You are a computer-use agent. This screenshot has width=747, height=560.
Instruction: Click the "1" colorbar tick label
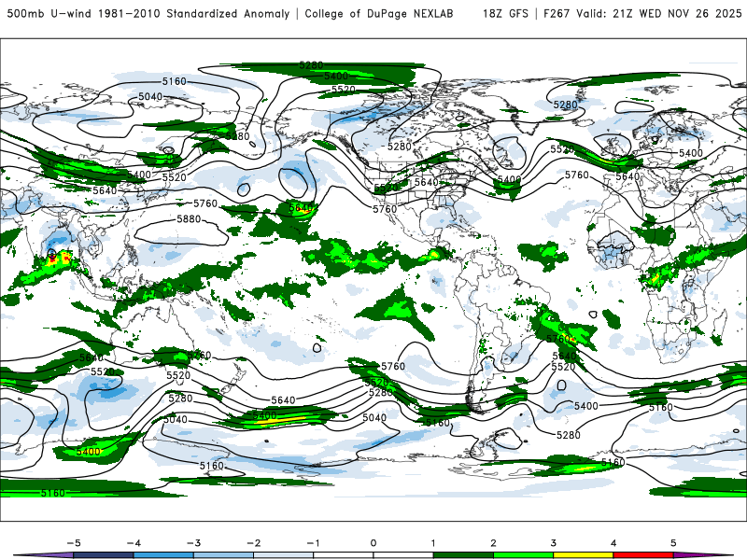click(433, 543)
